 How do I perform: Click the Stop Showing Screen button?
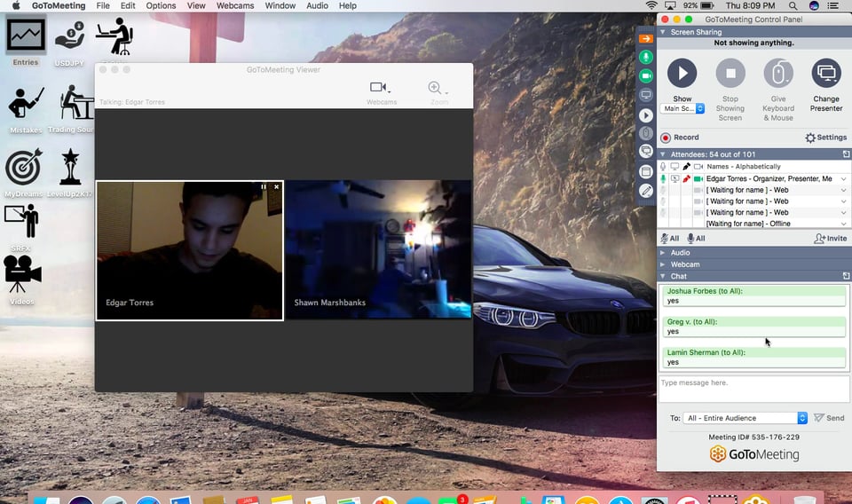tap(730, 74)
